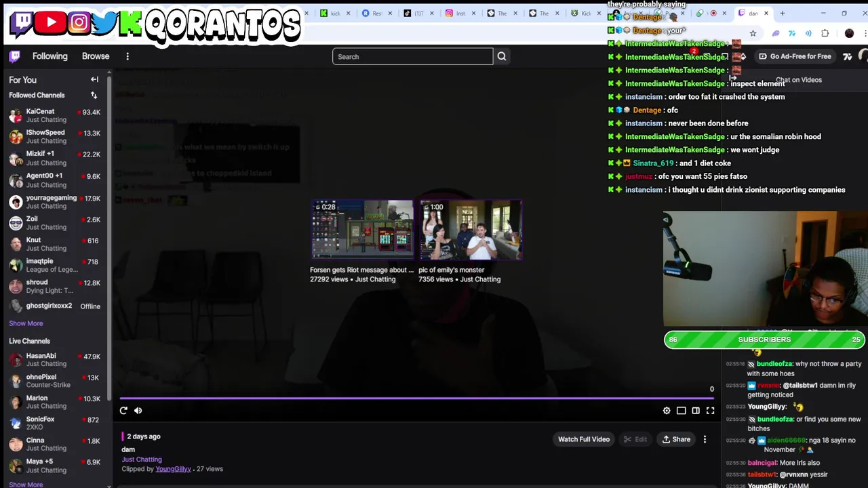868x488 pixels.
Task: Mute the clip volume
Action: pyautogui.click(x=138, y=410)
